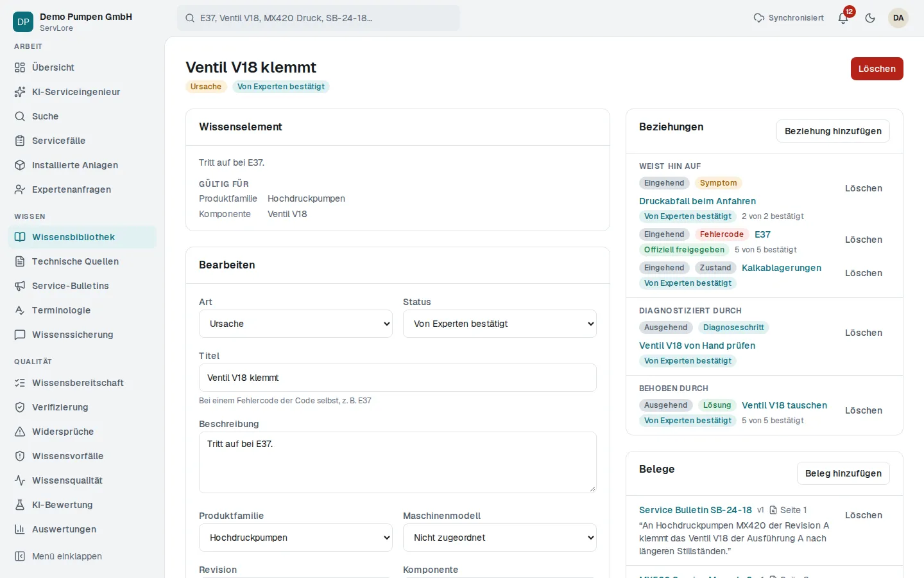Click the KI-Bewertung flask icon
The height and width of the screenshot is (578, 924).
coord(20,505)
